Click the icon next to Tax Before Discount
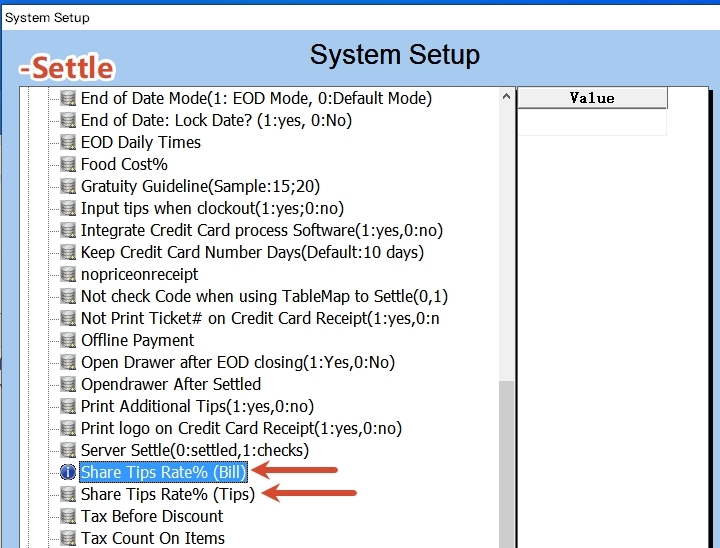This screenshot has width=720, height=548. click(x=68, y=517)
